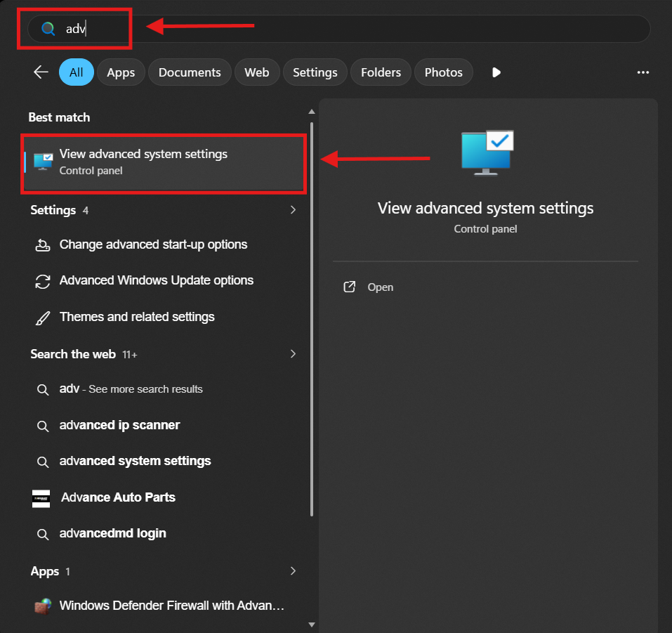Click the Open external-link icon in preview pane

(x=349, y=287)
